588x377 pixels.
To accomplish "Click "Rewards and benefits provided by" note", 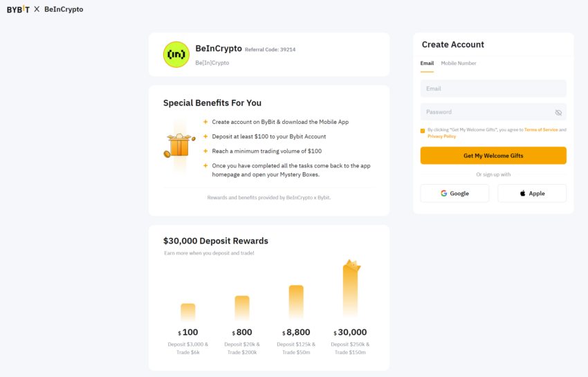I will click(x=269, y=198).
